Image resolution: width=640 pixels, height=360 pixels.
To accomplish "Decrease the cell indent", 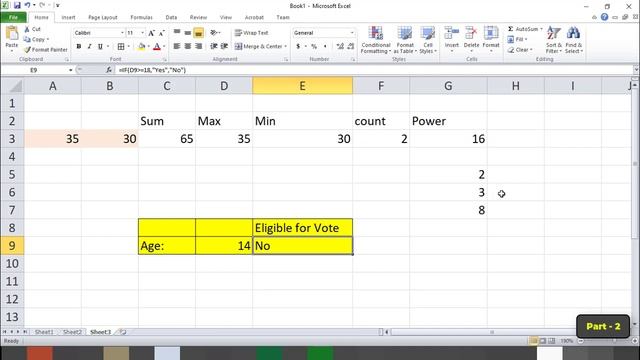I will [x=213, y=46].
